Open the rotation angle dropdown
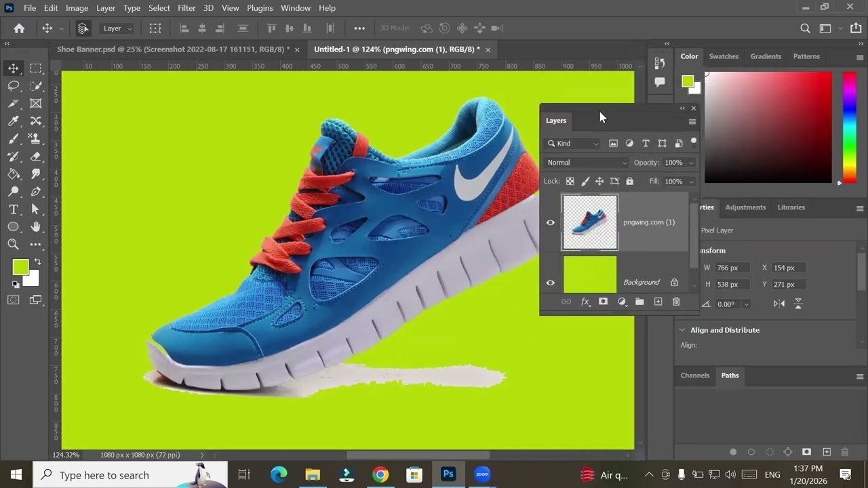Screen dimensions: 868x488 pyautogui.click(x=746, y=304)
